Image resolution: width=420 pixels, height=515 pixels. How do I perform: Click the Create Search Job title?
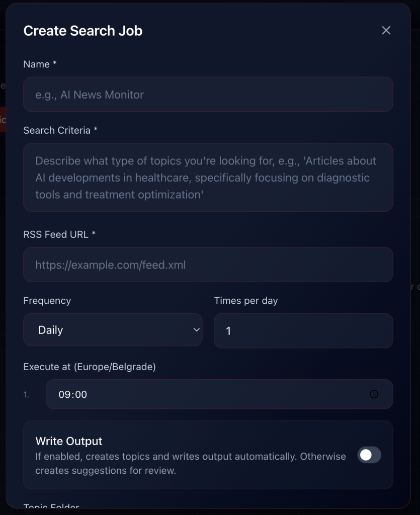[83, 31]
